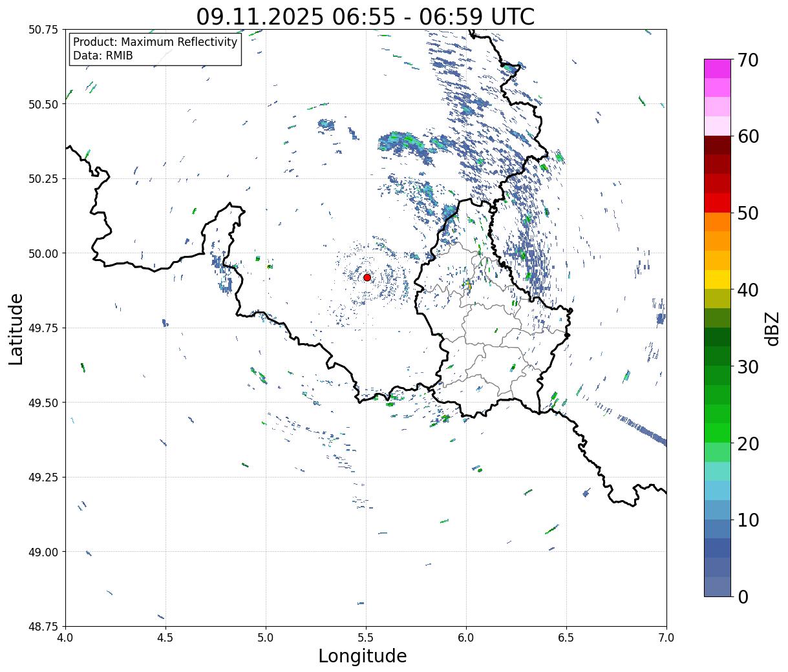Click the latitude tick label 48.75

coord(43,627)
